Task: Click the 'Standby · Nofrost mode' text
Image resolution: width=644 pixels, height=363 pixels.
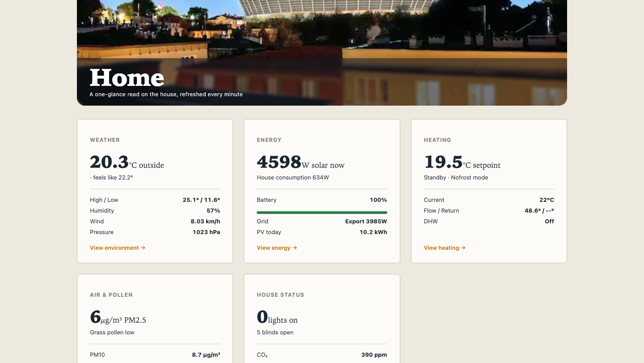Action: (x=456, y=178)
